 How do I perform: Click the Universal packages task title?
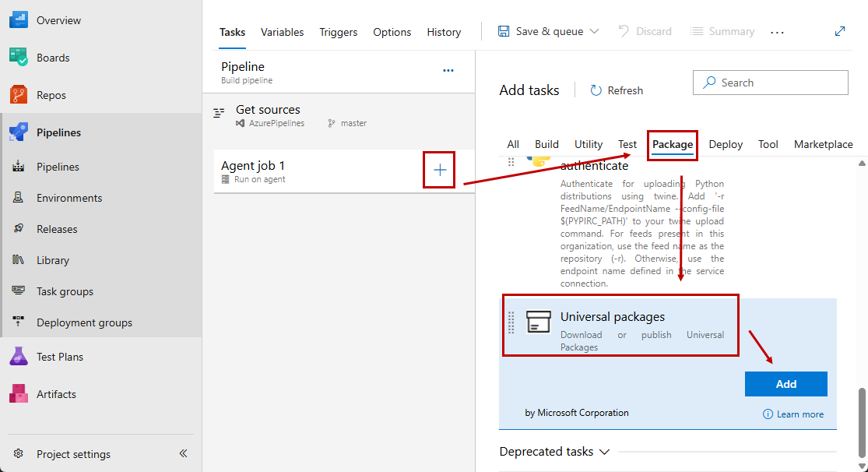612,316
